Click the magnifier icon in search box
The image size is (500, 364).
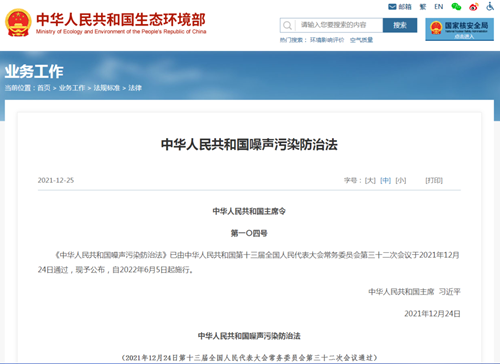[x=287, y=25]
